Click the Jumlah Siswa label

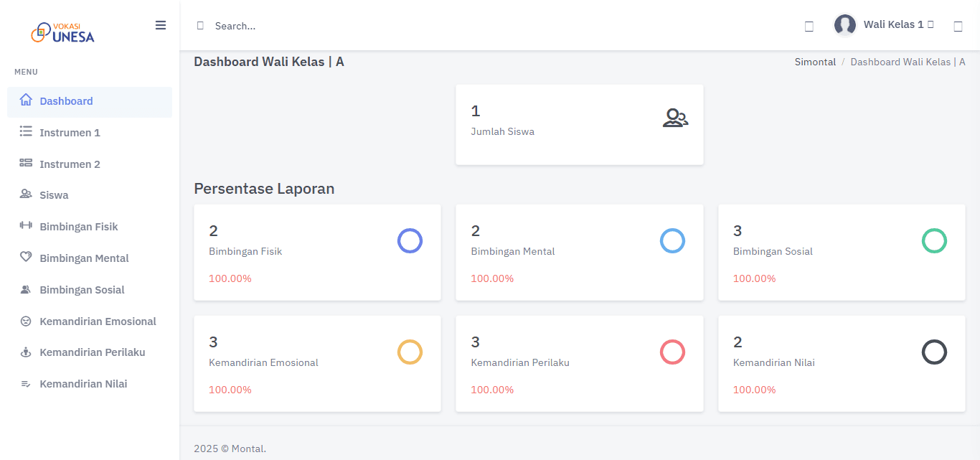pyautogui.click(x=502, y=131)
